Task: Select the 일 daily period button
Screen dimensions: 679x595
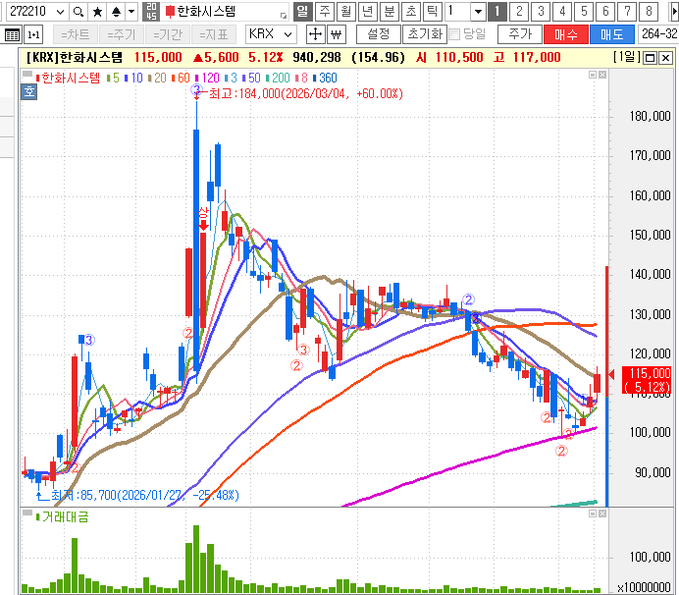Action: (303, 11)
